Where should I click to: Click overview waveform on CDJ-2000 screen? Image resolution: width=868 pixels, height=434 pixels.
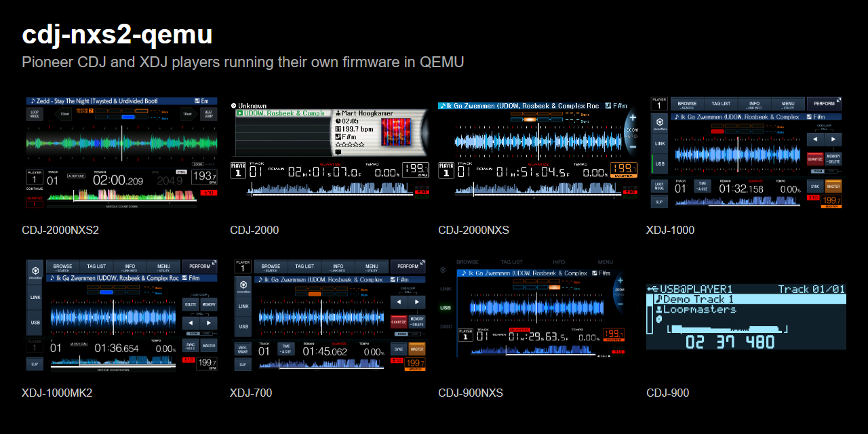[330, 189]
